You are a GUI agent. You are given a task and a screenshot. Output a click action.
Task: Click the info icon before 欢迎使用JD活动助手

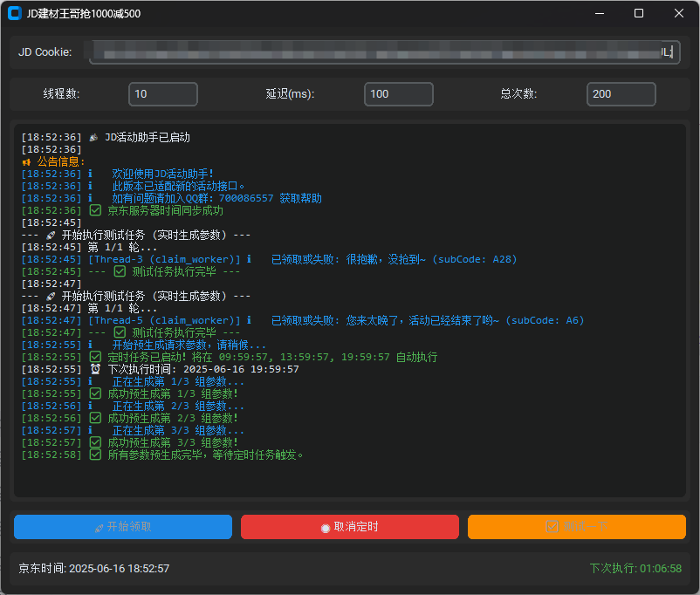point(91,174)
